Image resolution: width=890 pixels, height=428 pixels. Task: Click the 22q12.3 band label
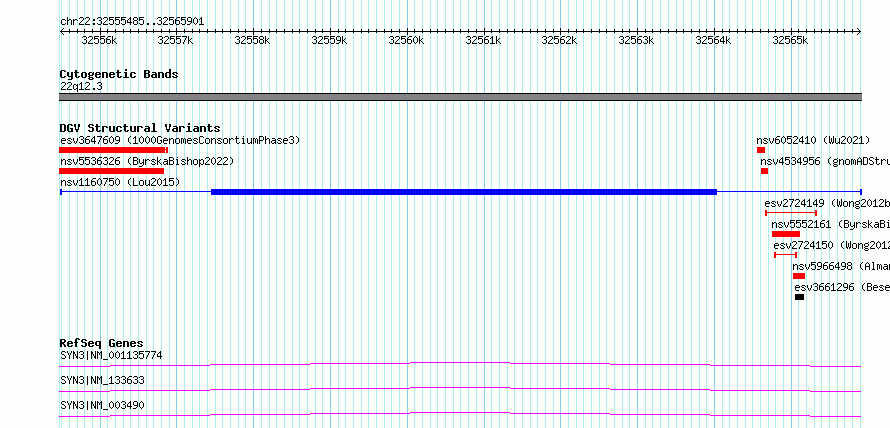(x=81, y=87)
